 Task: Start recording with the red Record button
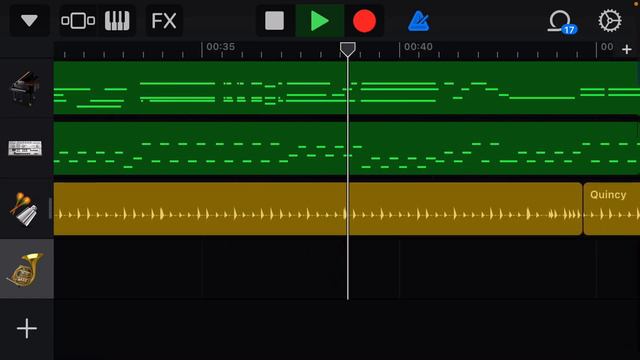[364, 20]
